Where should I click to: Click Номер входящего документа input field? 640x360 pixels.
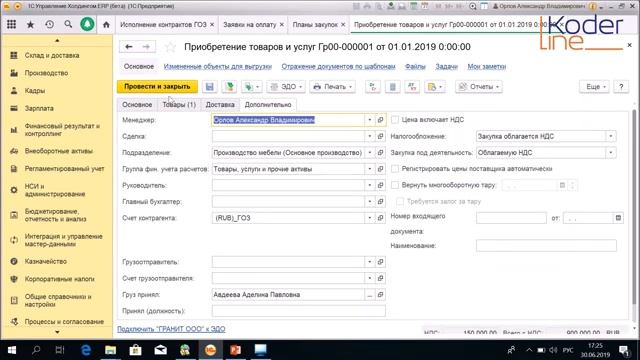tap(511, 218)
